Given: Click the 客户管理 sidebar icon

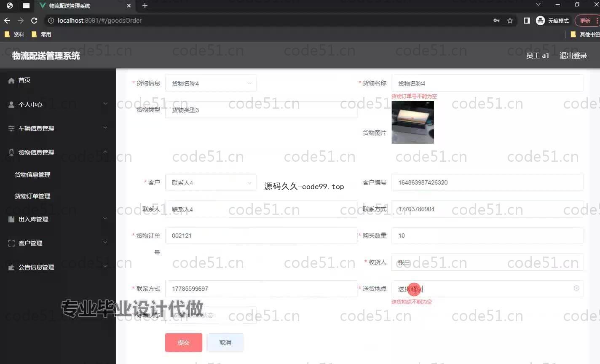Looking at the screenshot, I should 11,244.
